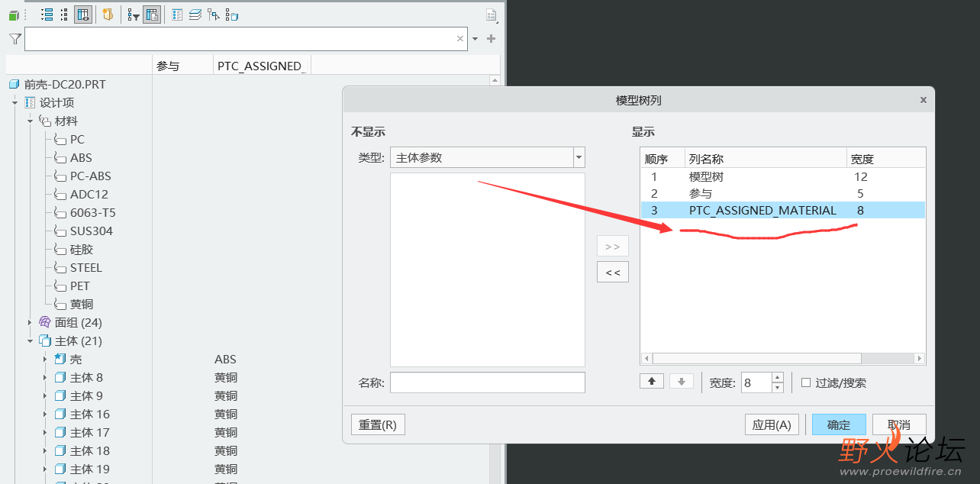Viewport: 980px width, 484px height.
Task: Click the 确定 button
Action: tap(839, 425)
